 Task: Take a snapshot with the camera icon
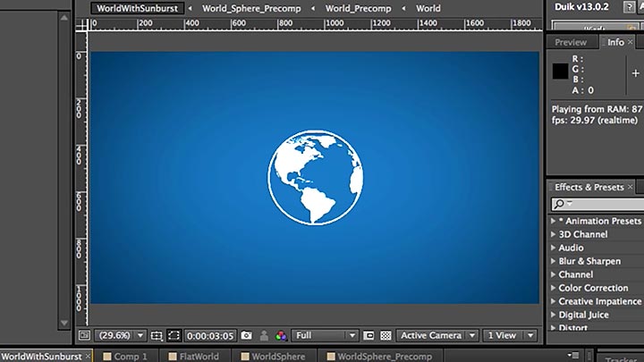(x=247, y=335)
